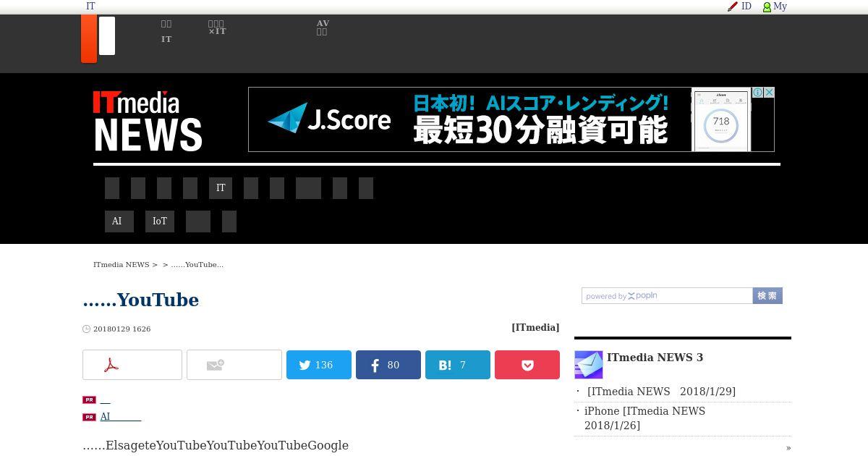The image size is (868, 456).
Task: Click the popIn search input field
Action: [x=667, y=296]
